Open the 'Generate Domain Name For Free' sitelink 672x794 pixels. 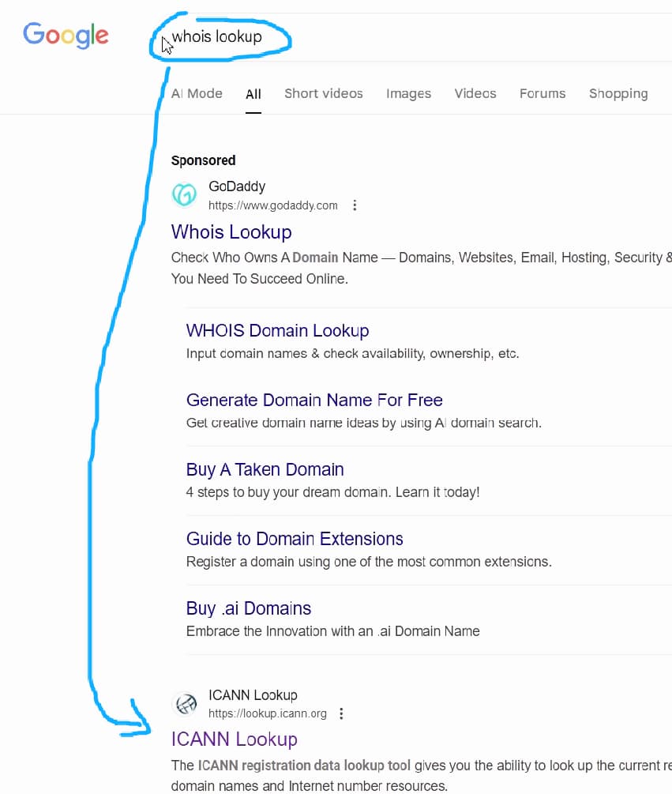(x=314, y=400)
